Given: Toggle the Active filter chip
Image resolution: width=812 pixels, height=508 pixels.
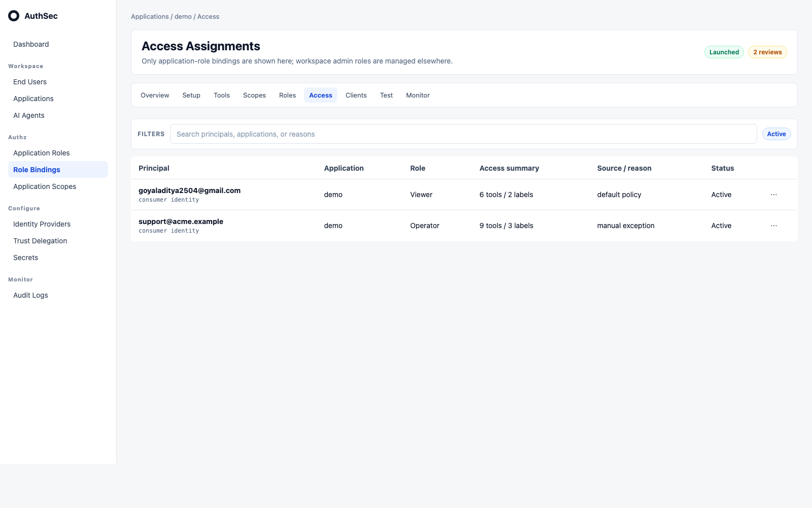Looking at the screenshot, I should point(776,134).
